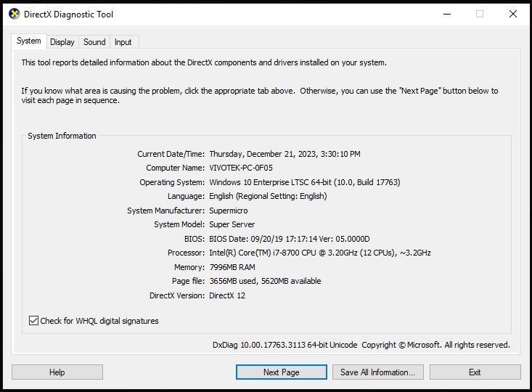532x392 pixels.
Task: Exit the diagnostic tool via Exit button
Action: pos(475,372)
